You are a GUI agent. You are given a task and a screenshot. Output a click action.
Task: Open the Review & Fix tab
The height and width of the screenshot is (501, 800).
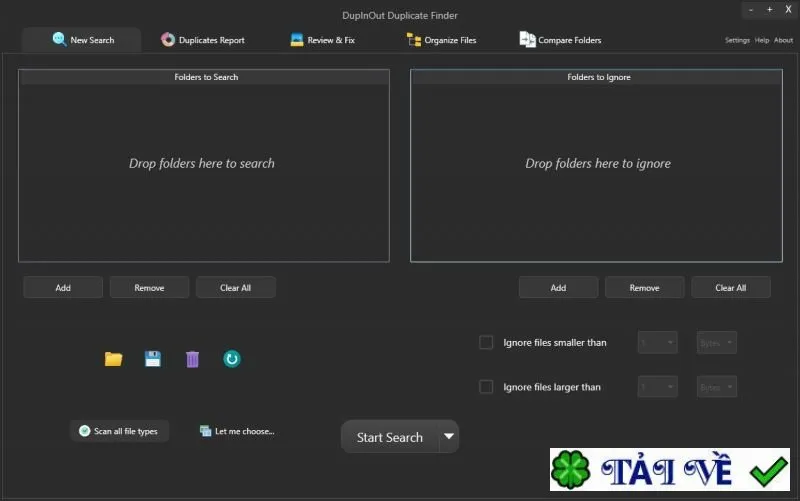point(322,40)
